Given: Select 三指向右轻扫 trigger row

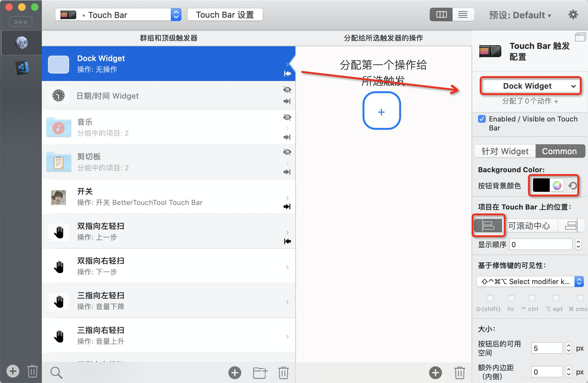Looking at the screenshot, I should (169, 335).
